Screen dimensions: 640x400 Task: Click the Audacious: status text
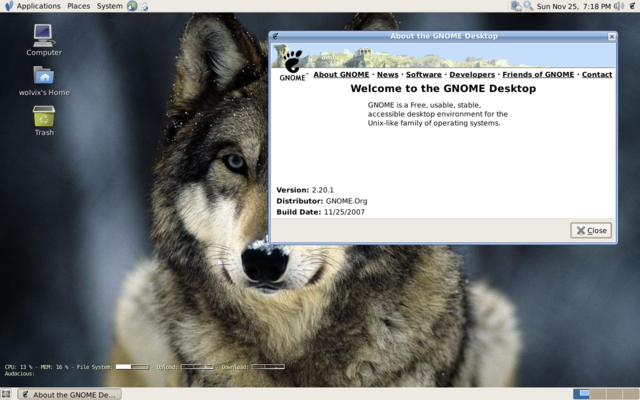[20, 374]
